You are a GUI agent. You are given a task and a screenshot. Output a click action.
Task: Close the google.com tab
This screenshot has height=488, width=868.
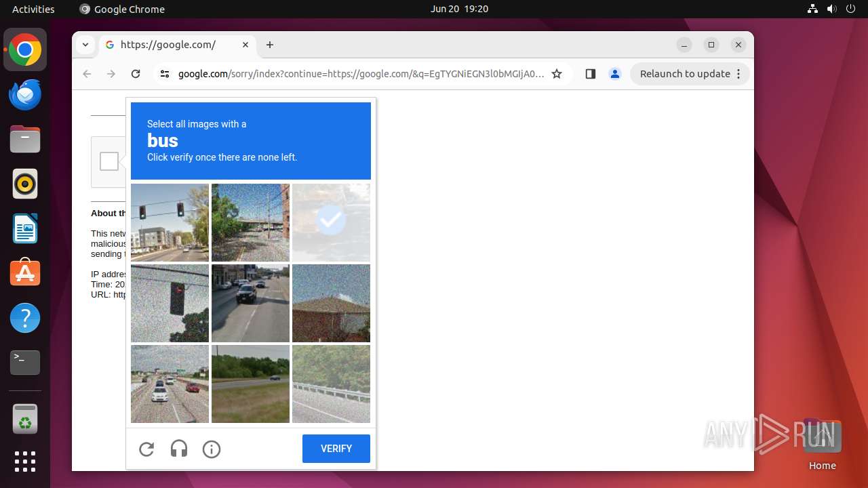pos(245,45)
